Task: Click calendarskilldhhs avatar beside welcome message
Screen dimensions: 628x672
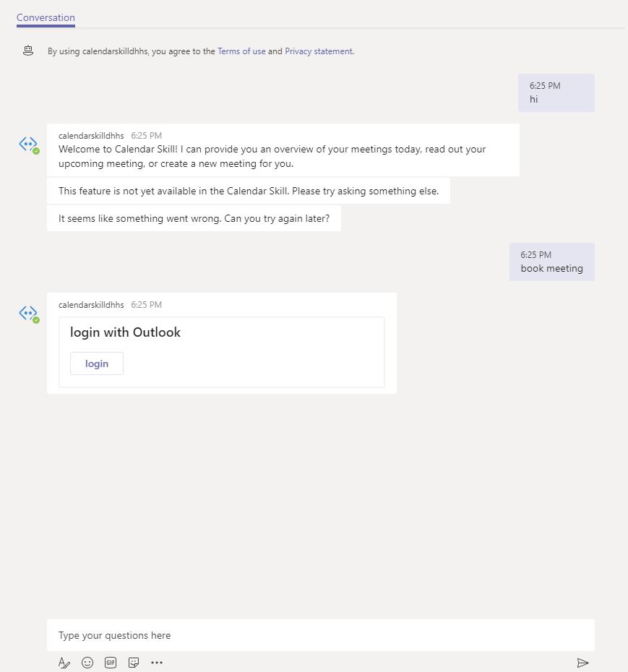Action: pos(29,145)
